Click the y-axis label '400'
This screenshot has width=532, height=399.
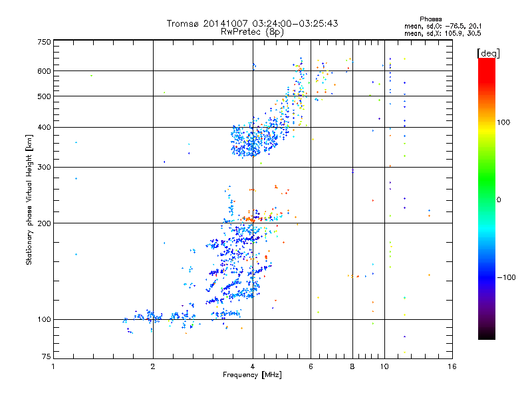coord(45,128)
